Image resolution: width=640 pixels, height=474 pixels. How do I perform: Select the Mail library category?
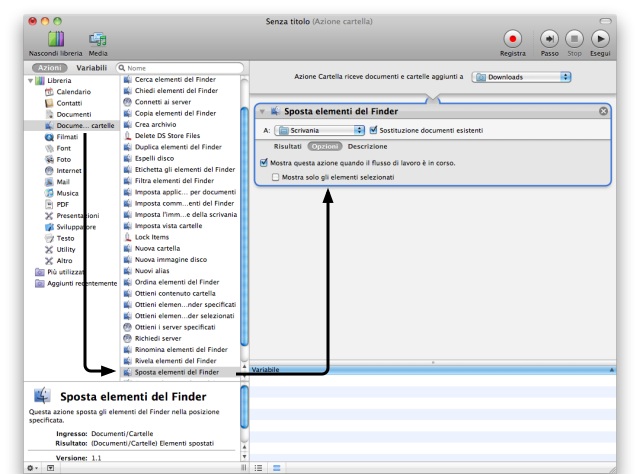point(63,182)
